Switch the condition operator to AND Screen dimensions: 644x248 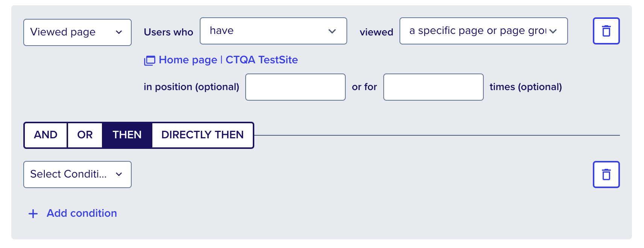(46, 135)
